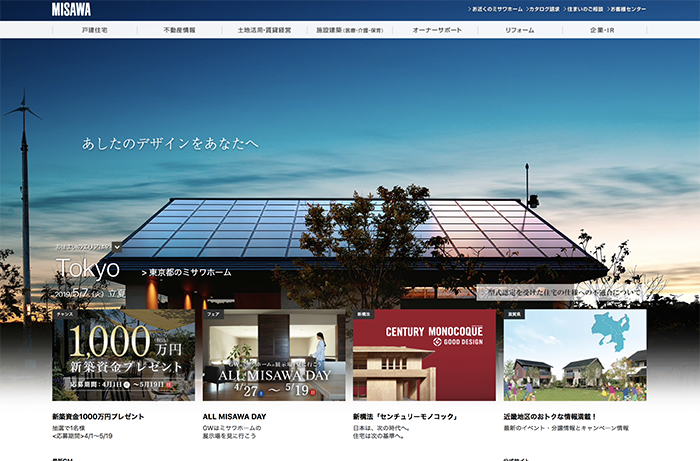Open the 住まいのご相談 link

point(583,9)
